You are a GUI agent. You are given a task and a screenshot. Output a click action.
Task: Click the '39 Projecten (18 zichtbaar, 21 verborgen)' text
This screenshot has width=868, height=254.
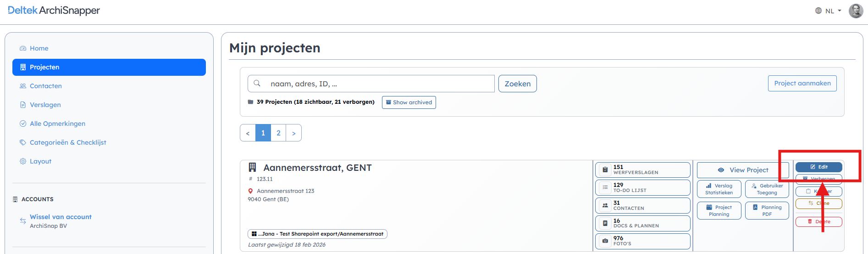(x=315, y=102)
